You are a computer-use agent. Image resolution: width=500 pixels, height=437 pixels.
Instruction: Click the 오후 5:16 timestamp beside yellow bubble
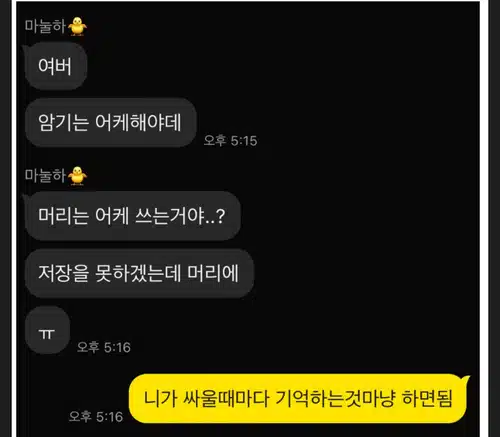click(96, 417)
